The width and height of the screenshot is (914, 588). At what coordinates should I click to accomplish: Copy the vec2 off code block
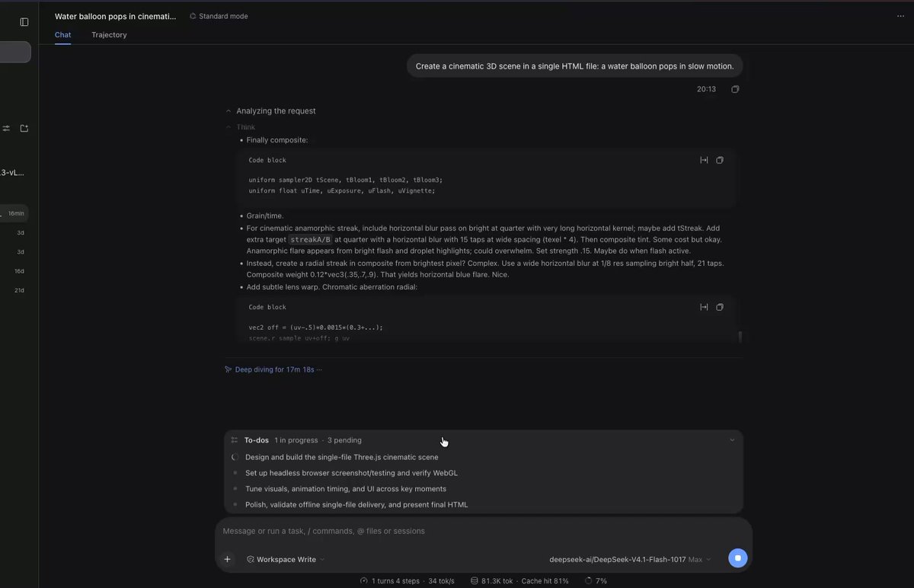(720, 307)
